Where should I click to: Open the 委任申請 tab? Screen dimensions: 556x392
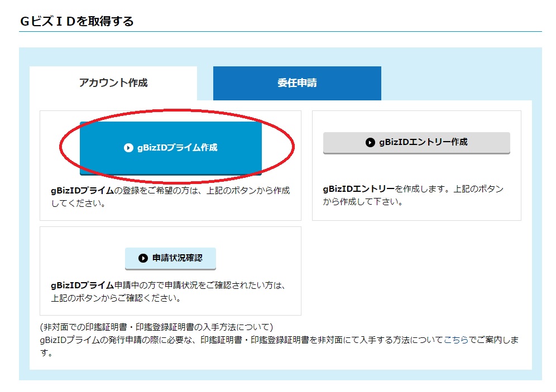[297, 83]
